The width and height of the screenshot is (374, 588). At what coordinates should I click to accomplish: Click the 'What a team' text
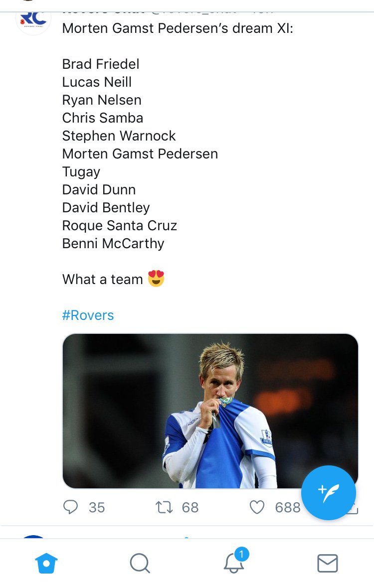pos(103,280)
